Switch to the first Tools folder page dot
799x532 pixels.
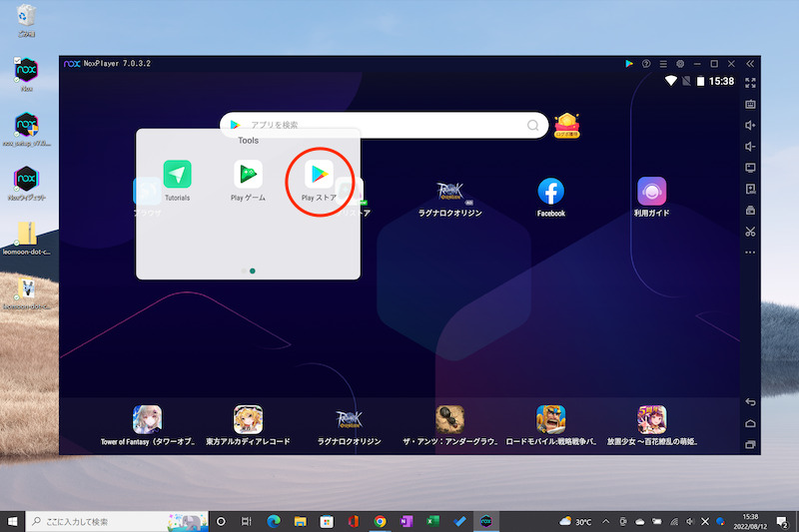click(243, 270)
